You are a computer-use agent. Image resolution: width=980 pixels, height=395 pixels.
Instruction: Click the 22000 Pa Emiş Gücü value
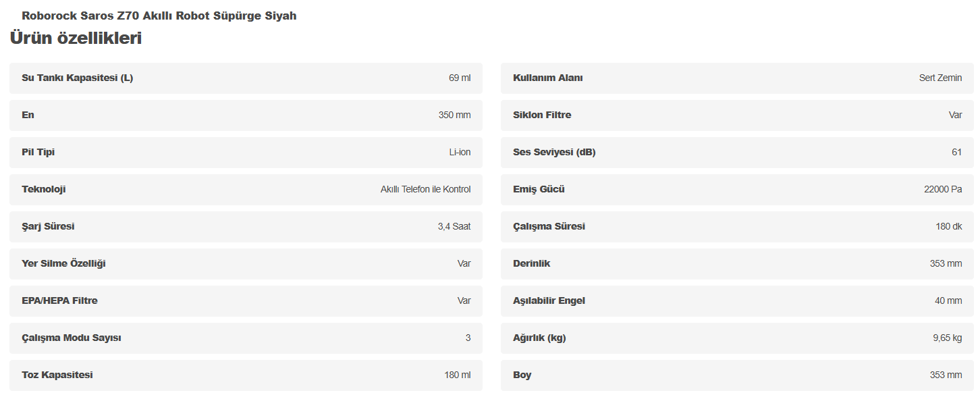(943, 190)
